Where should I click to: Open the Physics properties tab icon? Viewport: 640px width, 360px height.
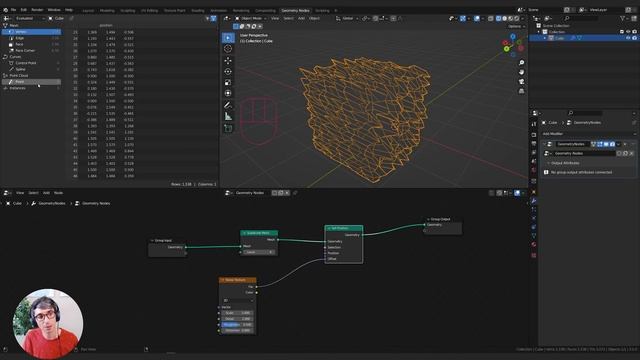533,218
